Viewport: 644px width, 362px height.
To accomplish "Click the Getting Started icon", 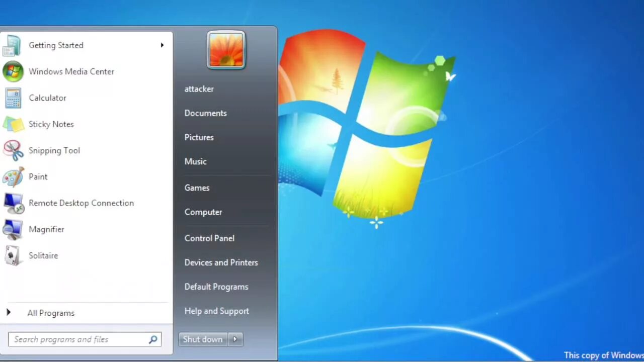I will 12,45.
